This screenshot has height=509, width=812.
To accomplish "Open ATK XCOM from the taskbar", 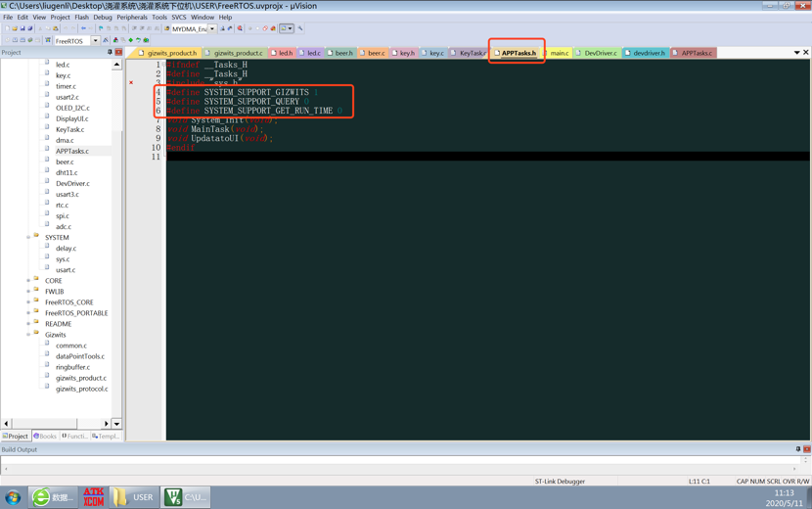I will point(93,497).
